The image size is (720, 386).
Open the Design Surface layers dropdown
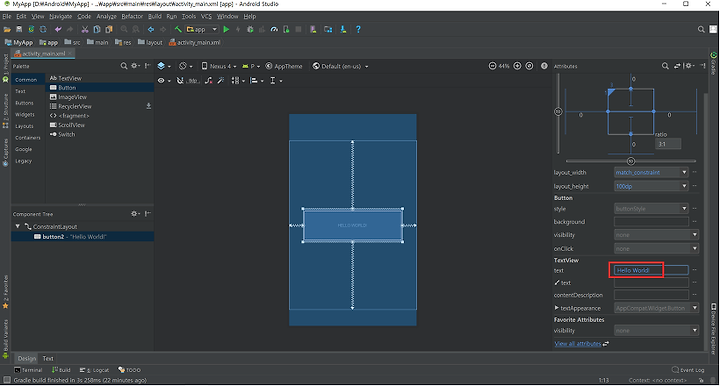pyautogui.click(x=164, y=66)
